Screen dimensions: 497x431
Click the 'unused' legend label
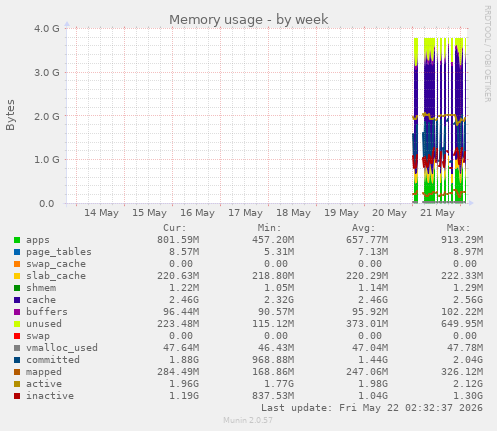tap(44, 324)
